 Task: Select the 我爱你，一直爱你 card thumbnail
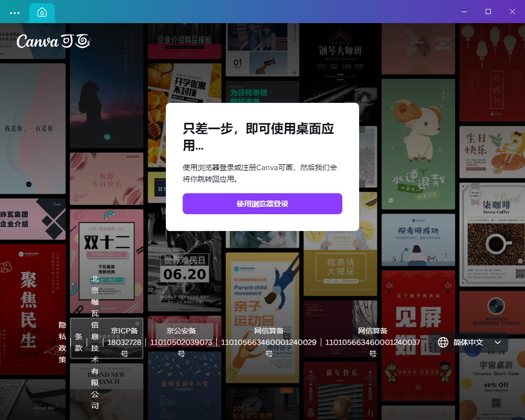point(33,129)
